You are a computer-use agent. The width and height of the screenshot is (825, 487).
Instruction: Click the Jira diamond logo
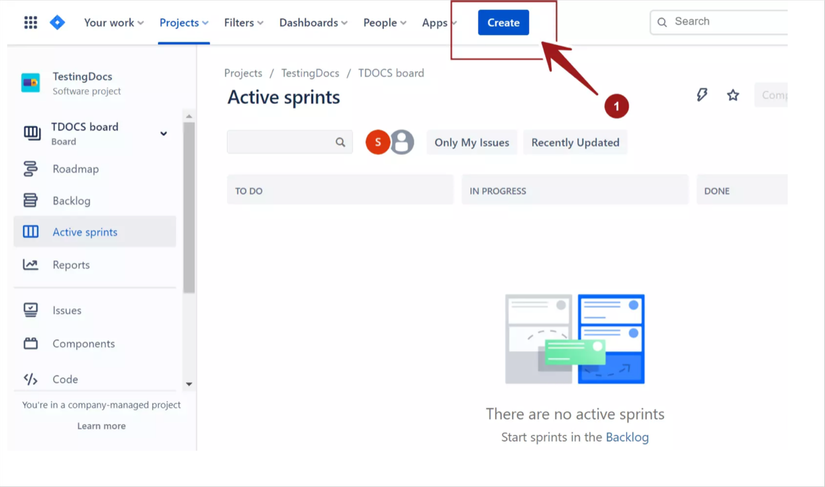[x=57, y=23]
